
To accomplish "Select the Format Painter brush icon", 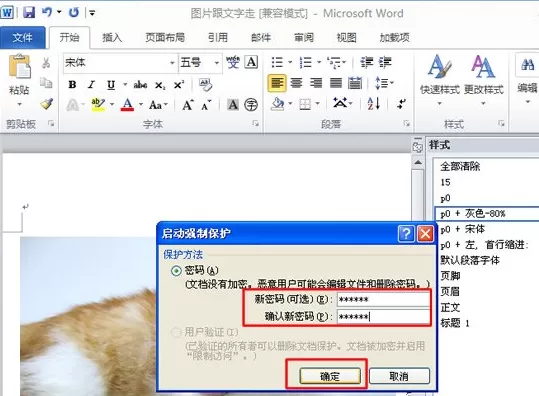I will point(46,103).
